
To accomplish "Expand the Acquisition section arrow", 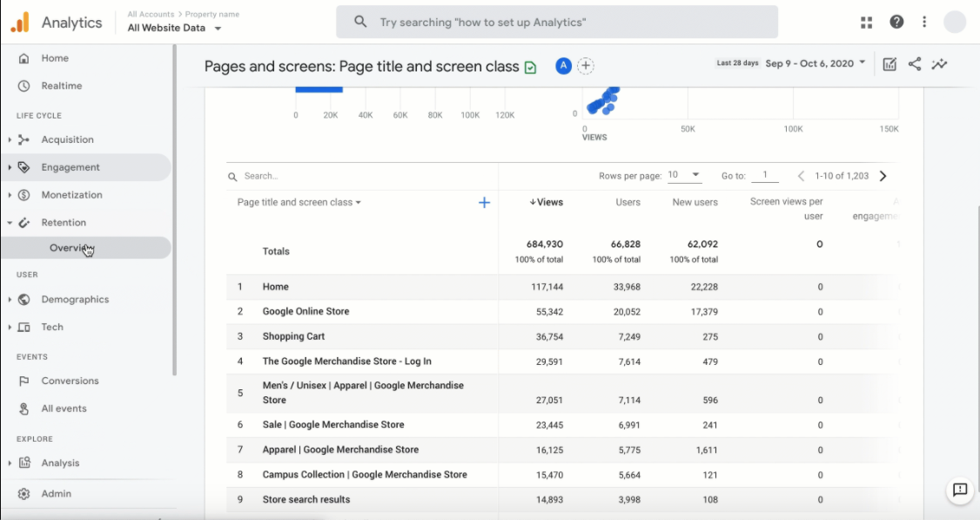I will (10, 139).
